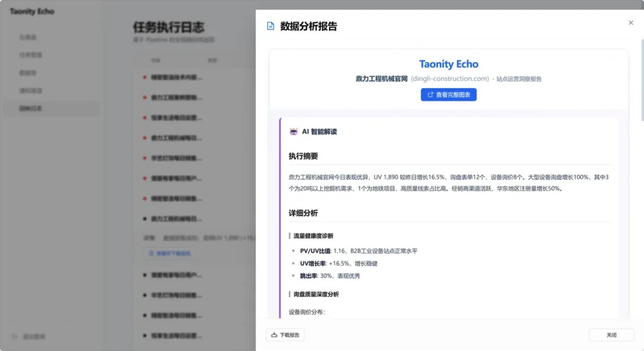Screen dimensions: 644x351
Task: Click the 关闭 button at dialog bottom
Action: tap(611, 335)
